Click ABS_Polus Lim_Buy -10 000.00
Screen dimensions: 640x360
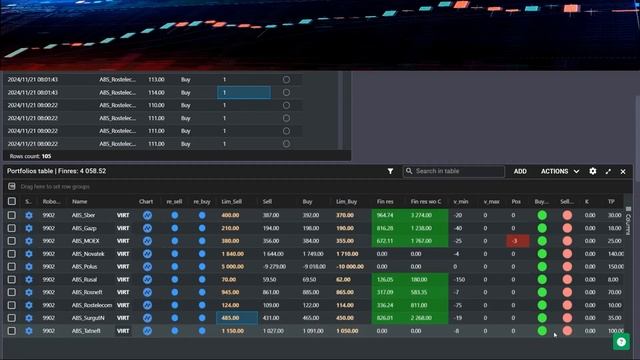coord(350,267)
